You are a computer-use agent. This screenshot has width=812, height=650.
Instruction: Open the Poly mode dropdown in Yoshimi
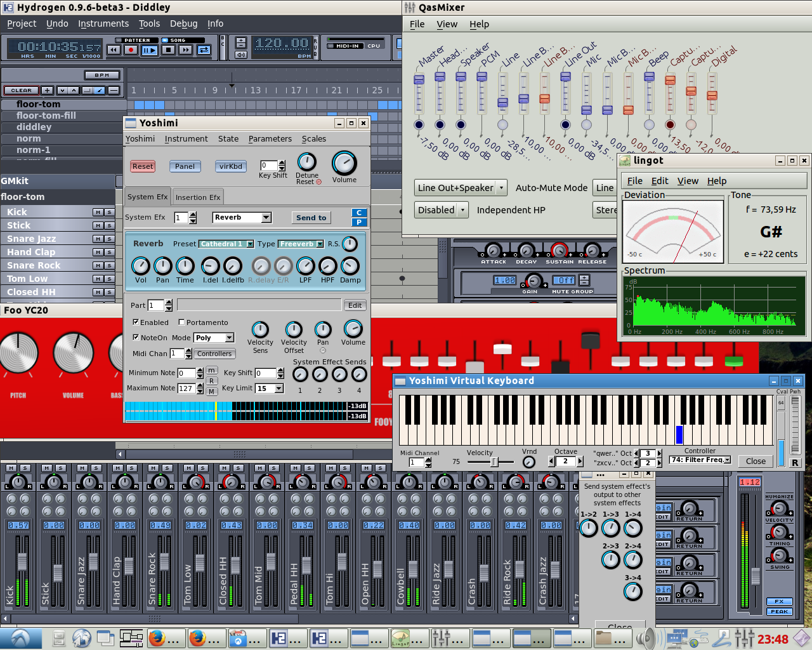[214, 338]
